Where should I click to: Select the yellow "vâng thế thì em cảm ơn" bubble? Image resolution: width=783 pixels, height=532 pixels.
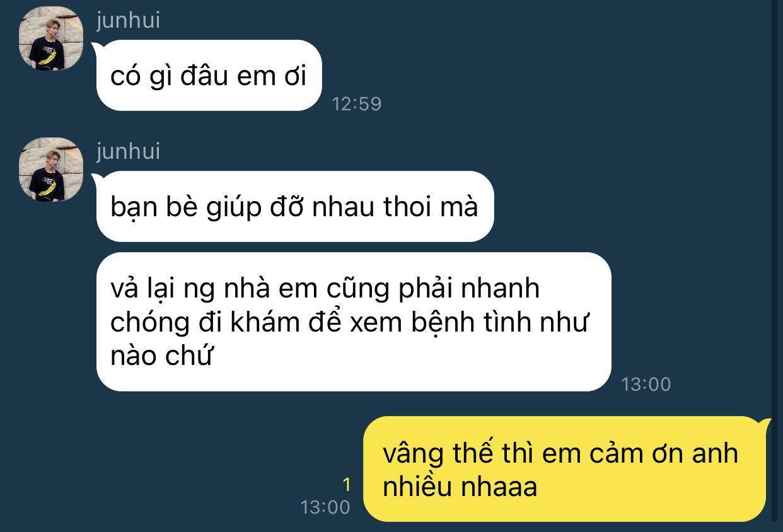pyautogui.click(x=567, y=469)
